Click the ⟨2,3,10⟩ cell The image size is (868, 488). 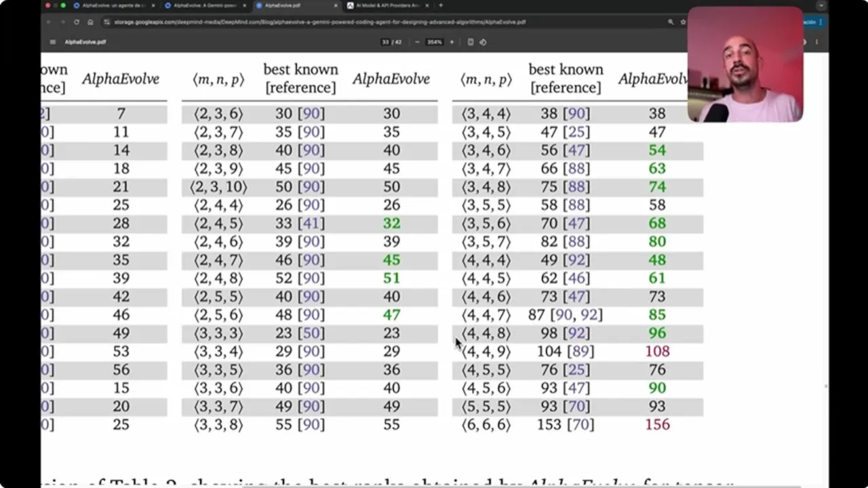218,186
